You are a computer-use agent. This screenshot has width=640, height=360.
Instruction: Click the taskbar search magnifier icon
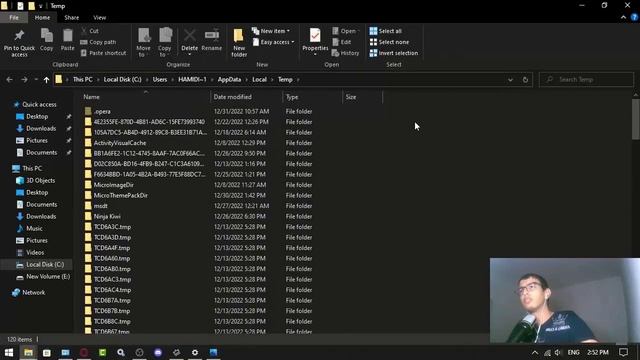click(121, 352)
